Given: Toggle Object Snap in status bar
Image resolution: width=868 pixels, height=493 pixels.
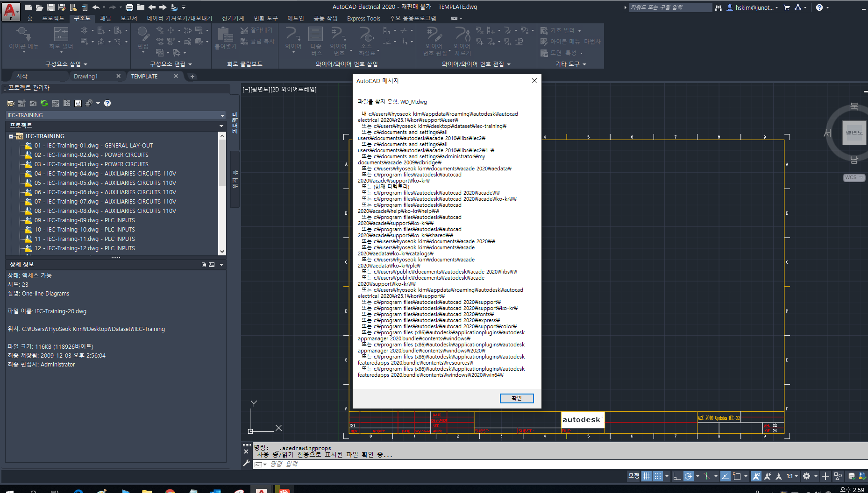Looking at the screenshot, I should click(x=737, y=476).
